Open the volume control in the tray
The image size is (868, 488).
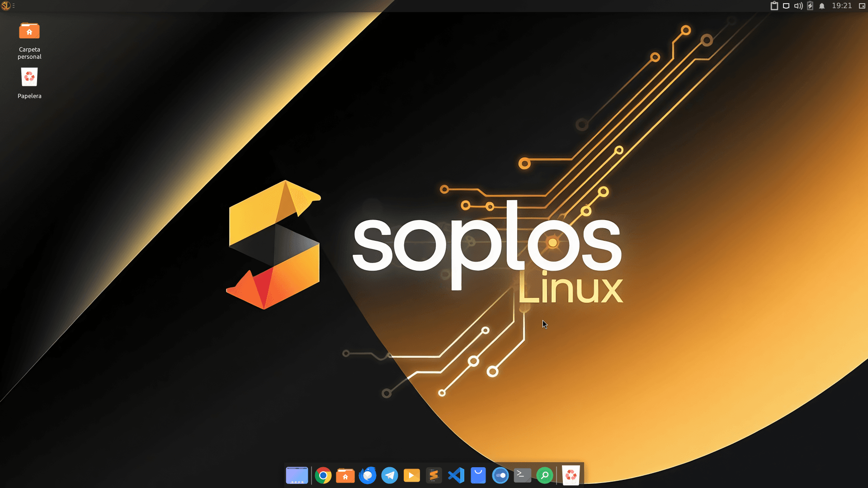coord(798,6)
